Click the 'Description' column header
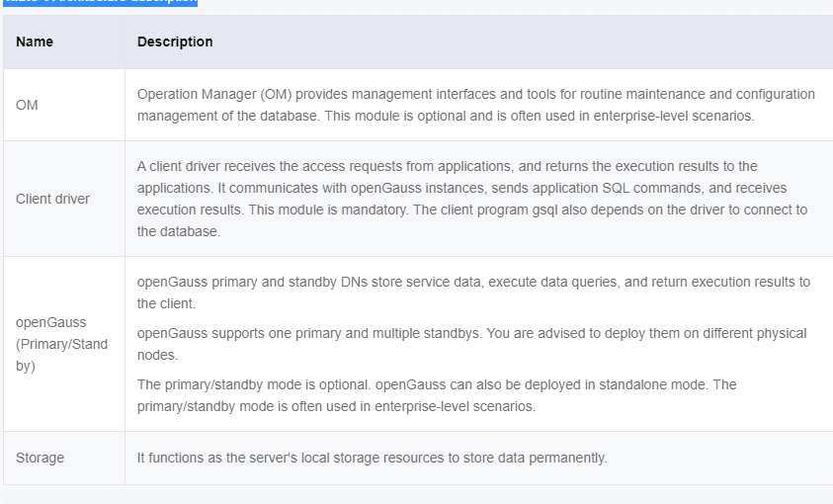The image size is (833, 504). (478, 42)
